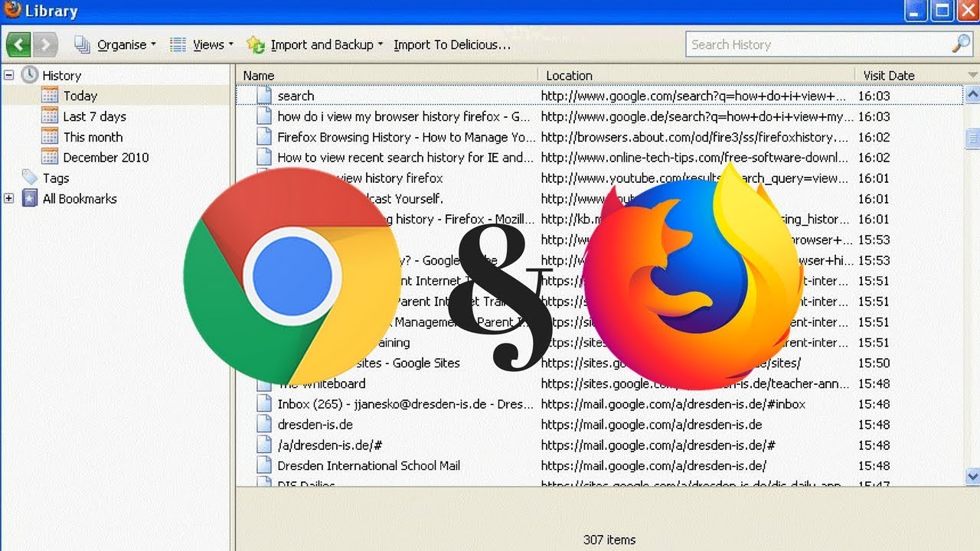980x551 pixels.
Task: Click the calendar icon beside Today
Action: point(50,95)
